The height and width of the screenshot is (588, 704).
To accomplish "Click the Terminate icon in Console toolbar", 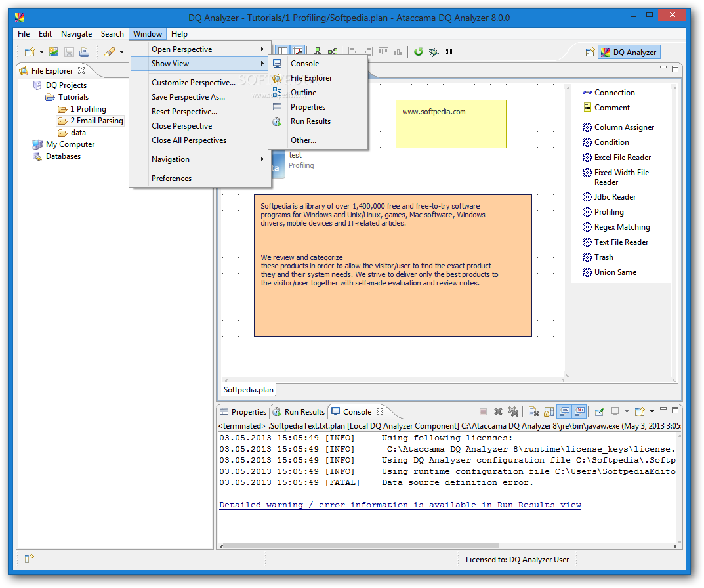I will [483, 411].
